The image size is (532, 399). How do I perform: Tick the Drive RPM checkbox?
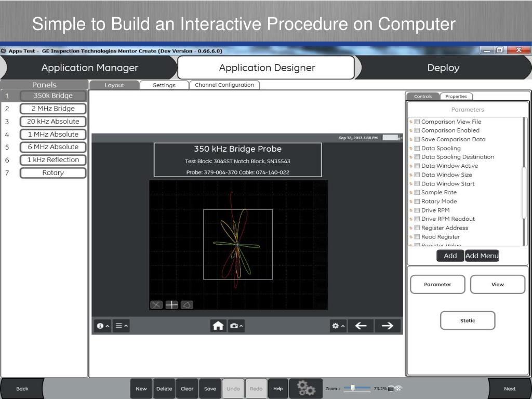coord(417,210)
